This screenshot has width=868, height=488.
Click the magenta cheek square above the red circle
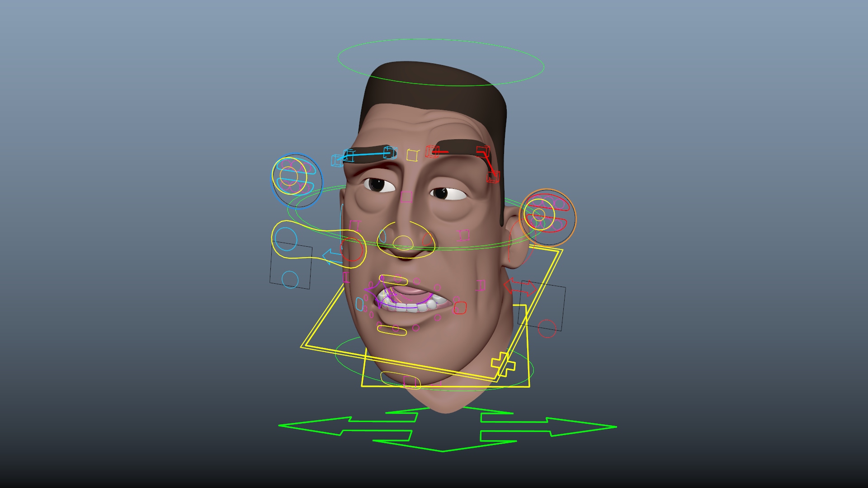click(x=355, y=226)
